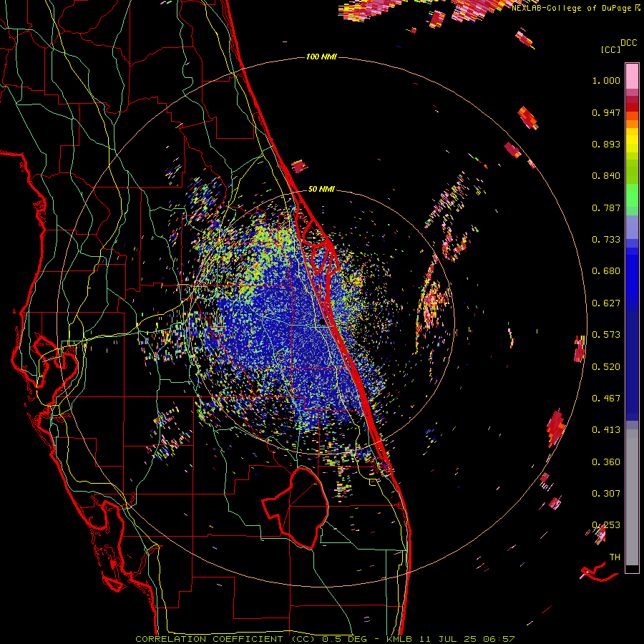Click the 11 JUL 25 date stamp

(448, 639)
